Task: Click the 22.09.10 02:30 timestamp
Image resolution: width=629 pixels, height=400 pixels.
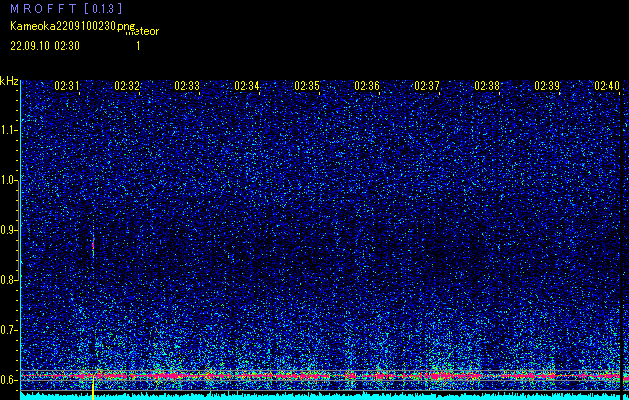Action: [x=45, y=46]
